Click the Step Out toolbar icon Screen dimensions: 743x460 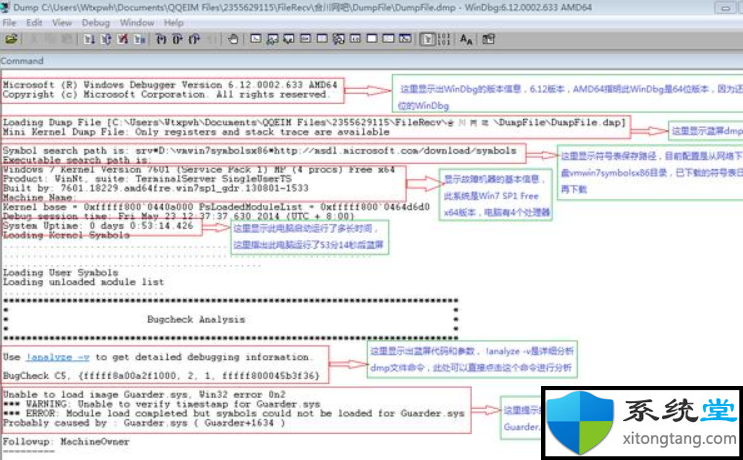194,39
